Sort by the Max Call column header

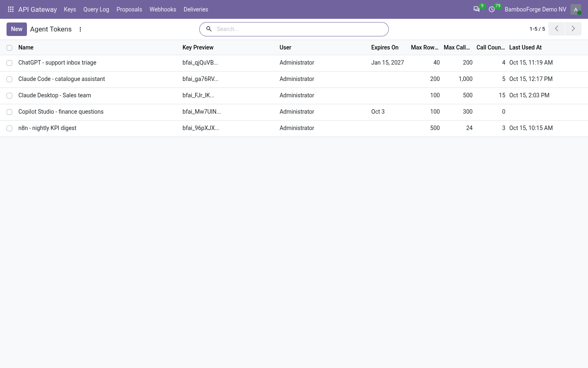click(457, 47)
